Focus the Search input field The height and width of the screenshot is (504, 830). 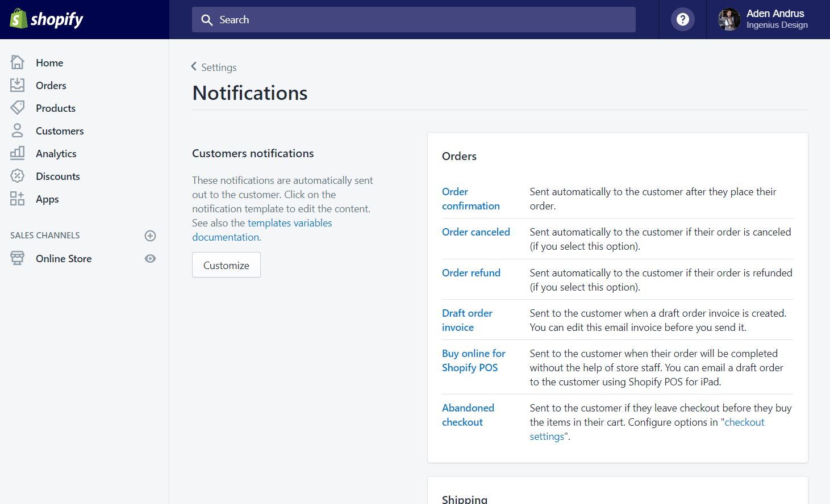point(414,20)
